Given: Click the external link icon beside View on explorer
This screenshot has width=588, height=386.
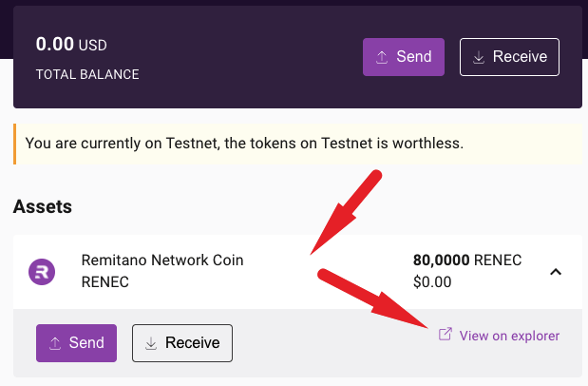Looking at the screenshot, I should click(x=444, y=335).
